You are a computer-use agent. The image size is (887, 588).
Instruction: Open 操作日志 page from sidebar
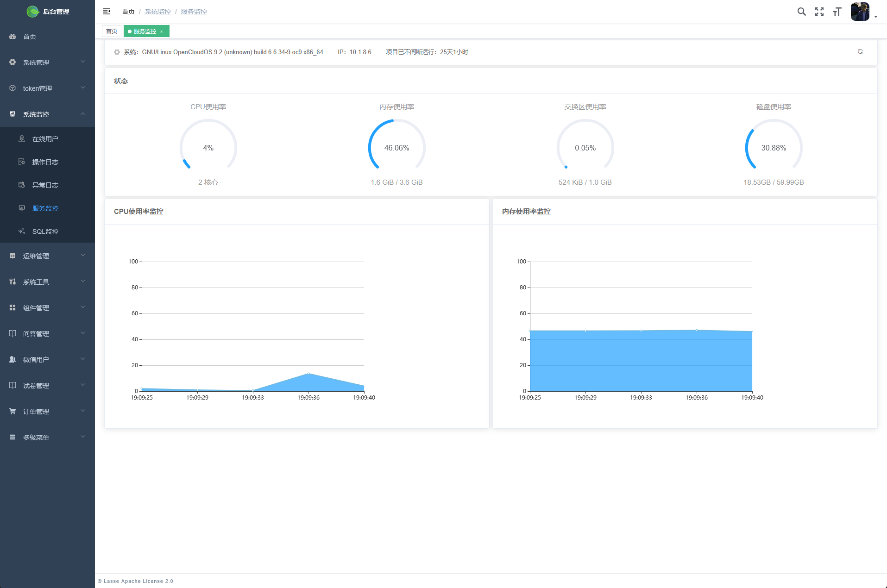(47, 162)
